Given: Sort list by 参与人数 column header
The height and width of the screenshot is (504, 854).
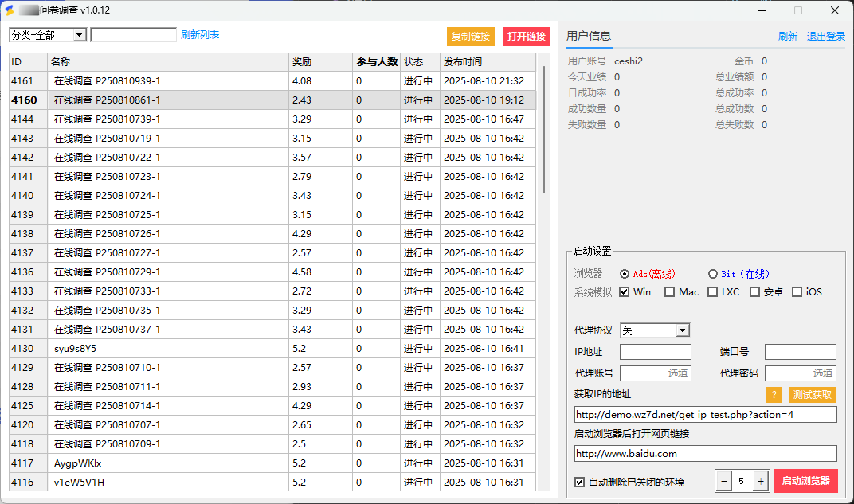Looking at the screenshot, I should coord(376,62).
